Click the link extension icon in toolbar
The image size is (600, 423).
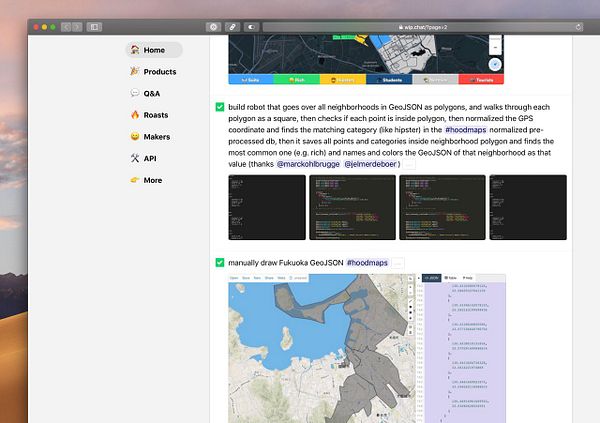(232, 27)
